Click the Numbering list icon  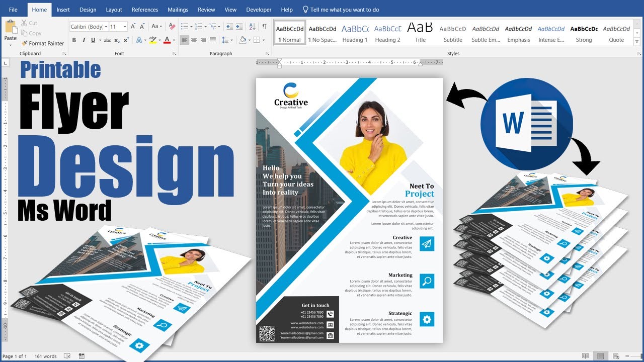(x=199, y=27)
